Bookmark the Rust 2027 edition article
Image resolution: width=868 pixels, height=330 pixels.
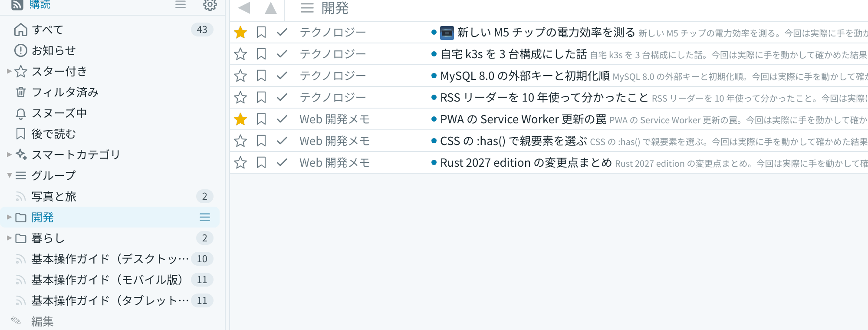click(261, 162)
